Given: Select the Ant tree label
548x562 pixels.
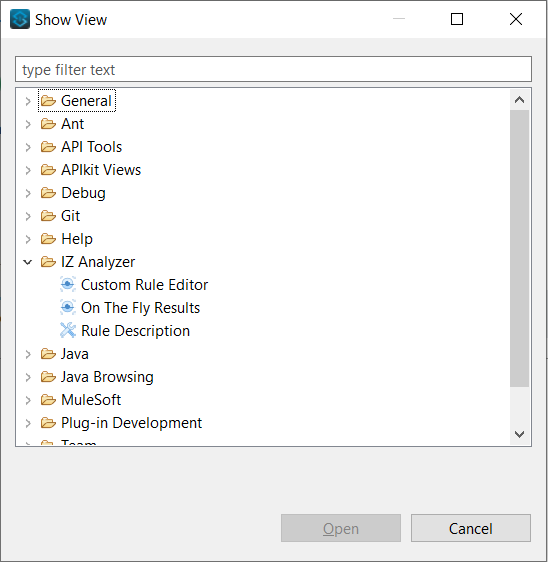Looking at the screenshot, I should click(x=73, y=124).
